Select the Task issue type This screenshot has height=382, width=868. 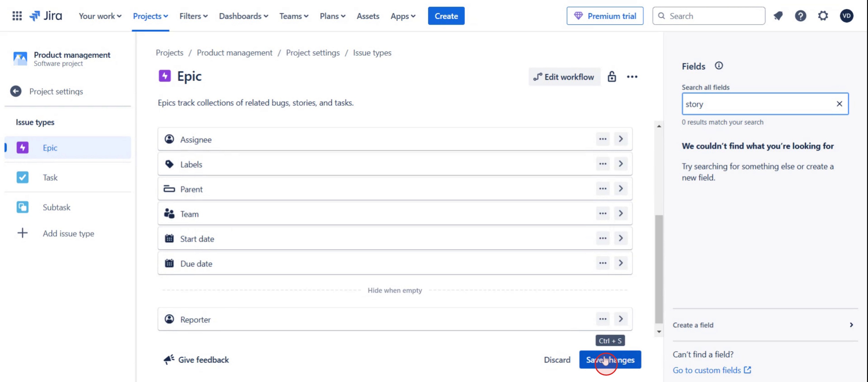(50, 177)
